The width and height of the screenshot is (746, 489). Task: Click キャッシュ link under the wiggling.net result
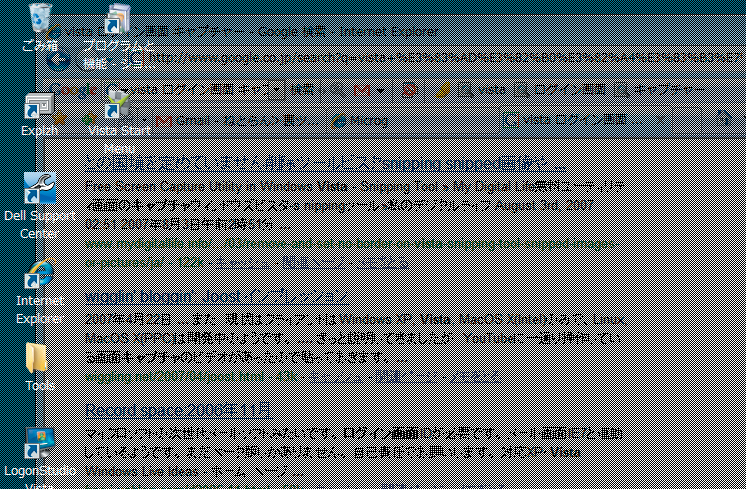[336, 377]
